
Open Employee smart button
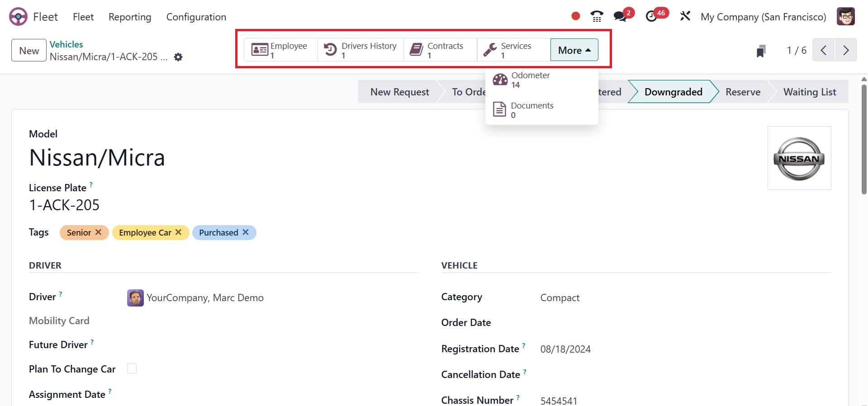(281, 50)
